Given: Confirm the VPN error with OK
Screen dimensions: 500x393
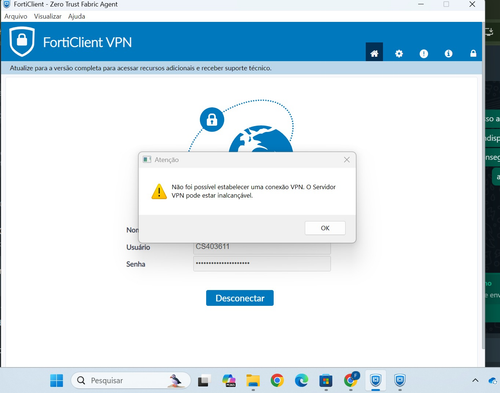Looking at the screenshot, I should click(x=325, y=228).
